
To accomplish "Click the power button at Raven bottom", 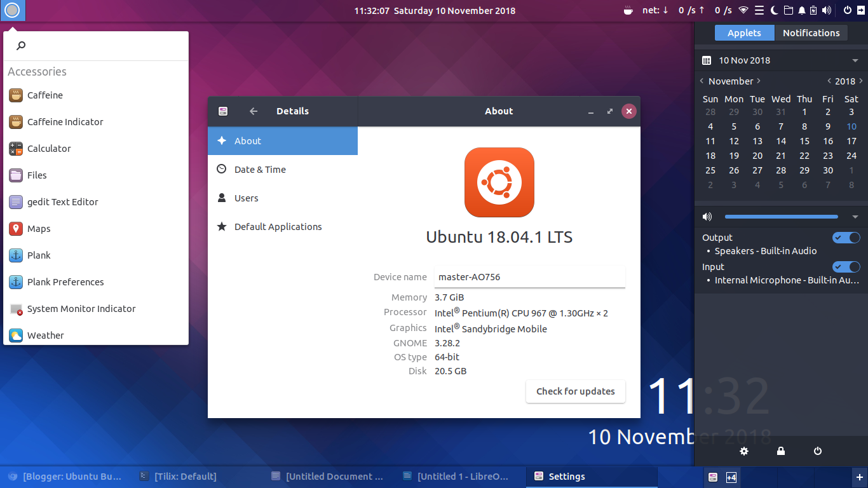I will (818, 451).
